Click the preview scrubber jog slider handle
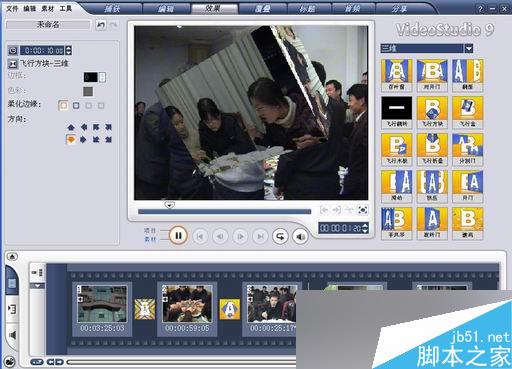The height and width of the screenshot is (369, 512). pyautogui.click(x=170, y=205)
